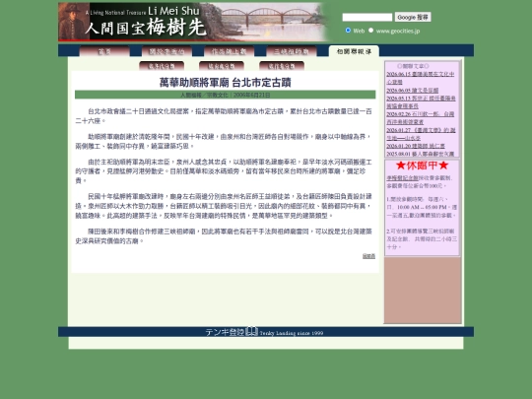Select the Web search radio button

point(348,31)
